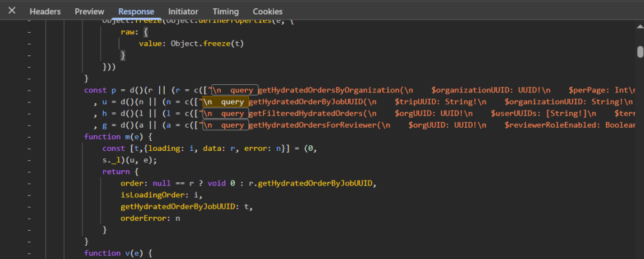Select the Response tab
The image size is (644, 259).
(x=136, y=11)
